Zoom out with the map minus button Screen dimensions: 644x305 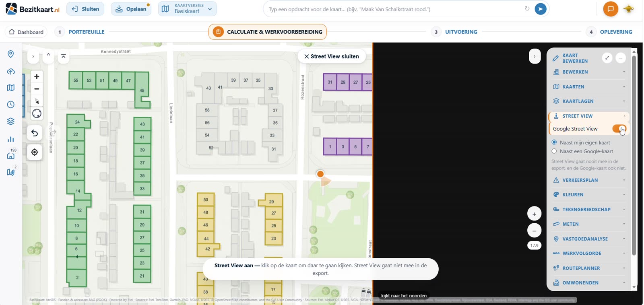pos(37,89)
